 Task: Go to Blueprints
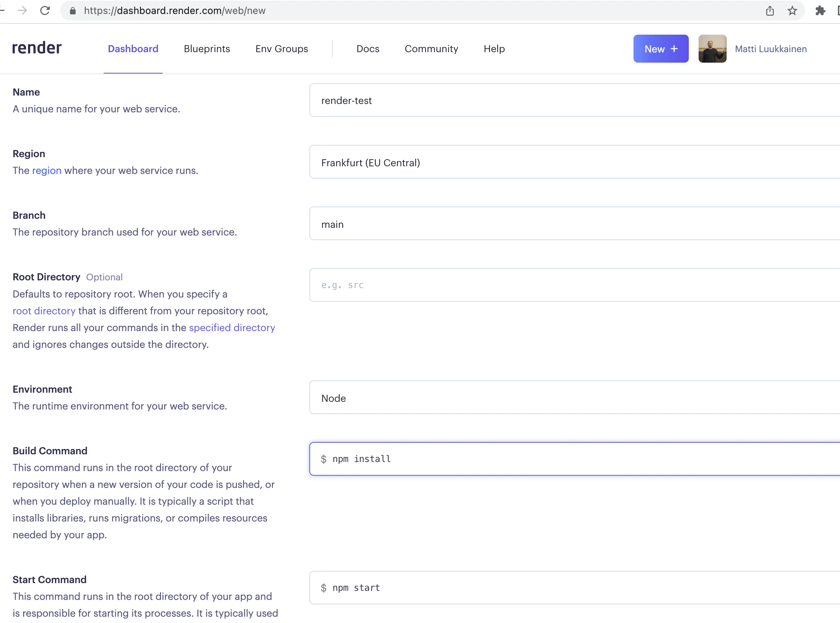pyautogui.click(x=207, y=49)
